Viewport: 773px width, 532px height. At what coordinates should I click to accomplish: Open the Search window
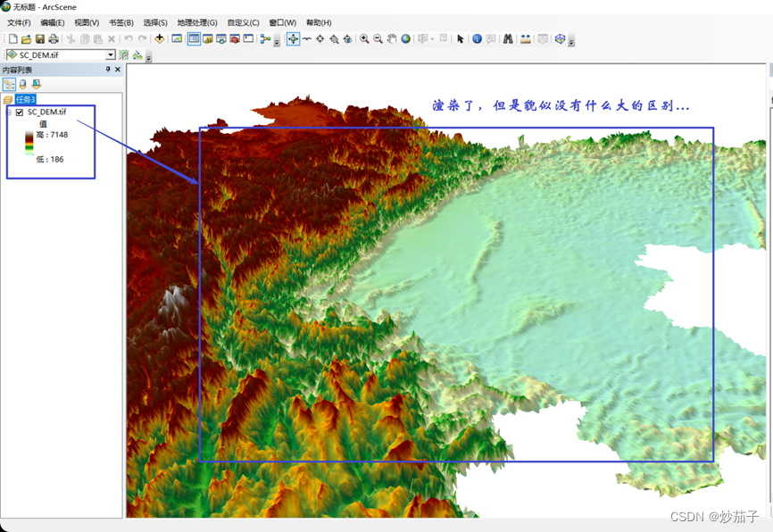[x=221, y=39]
